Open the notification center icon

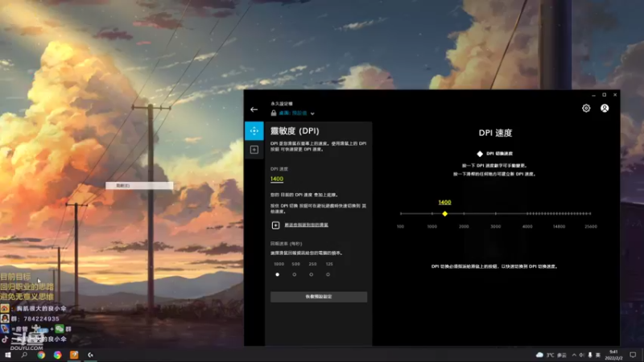click(x=633, y=355)
